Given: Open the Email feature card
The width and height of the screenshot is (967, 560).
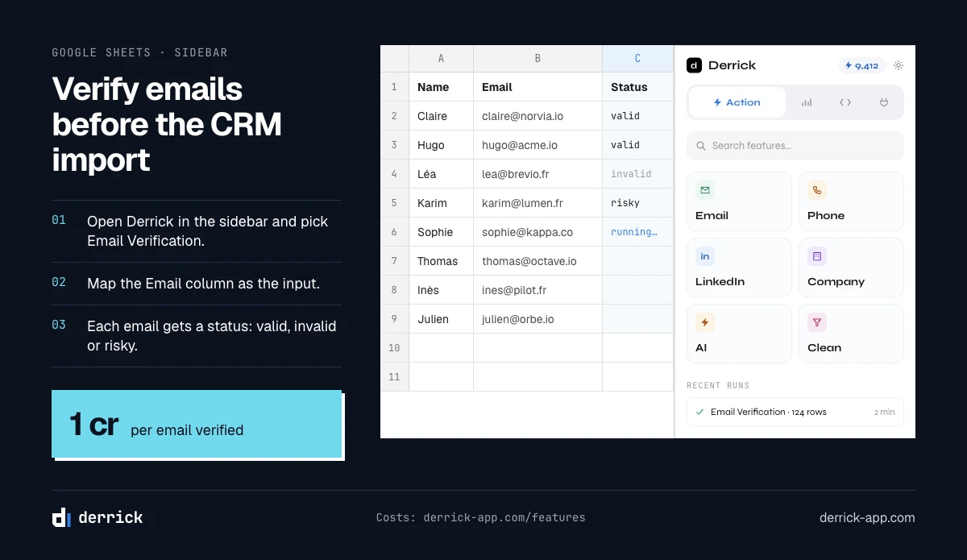Looking at the screenshot, I should (x=739, y=201).
